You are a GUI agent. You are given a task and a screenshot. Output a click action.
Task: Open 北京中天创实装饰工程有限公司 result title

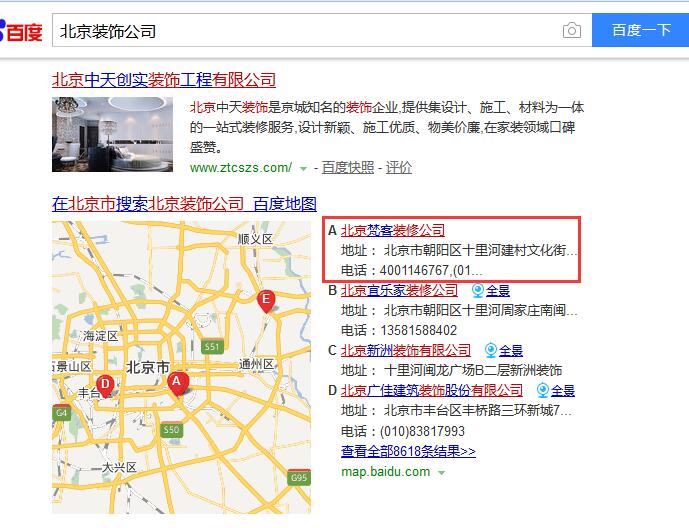[x=164, y=80]
